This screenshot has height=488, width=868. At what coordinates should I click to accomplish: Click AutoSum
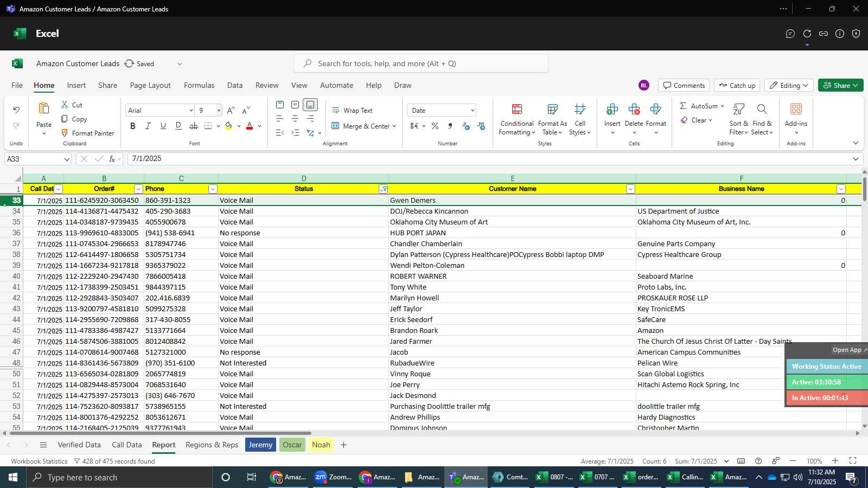tap(699, 106)
